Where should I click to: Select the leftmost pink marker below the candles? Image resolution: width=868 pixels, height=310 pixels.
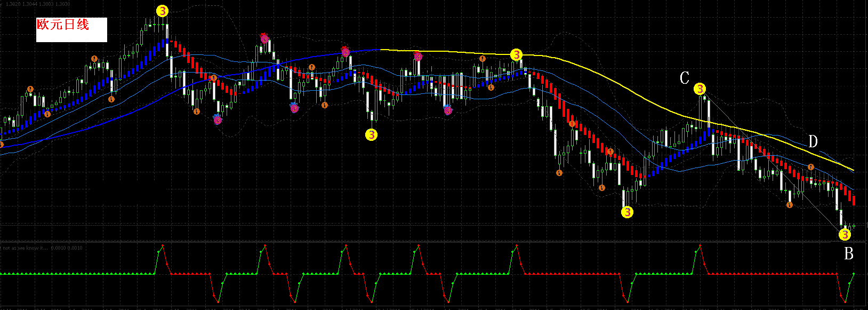218,120
